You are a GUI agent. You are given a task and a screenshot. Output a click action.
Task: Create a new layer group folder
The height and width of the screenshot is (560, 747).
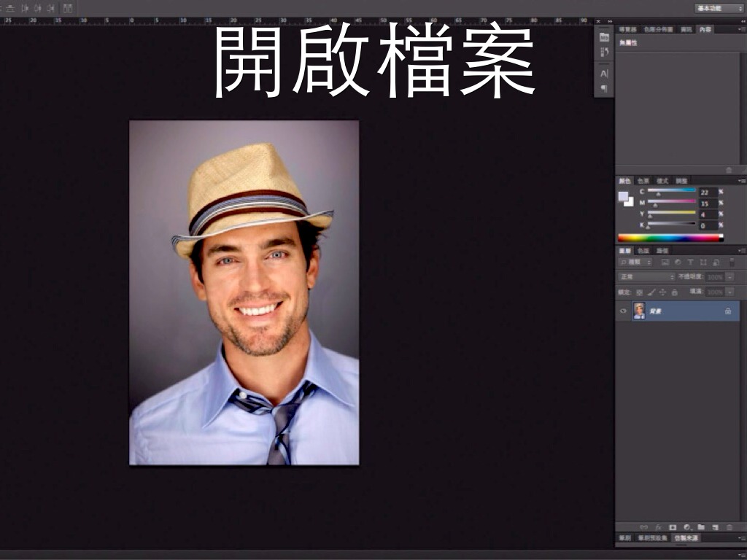[x=701, y=526]
